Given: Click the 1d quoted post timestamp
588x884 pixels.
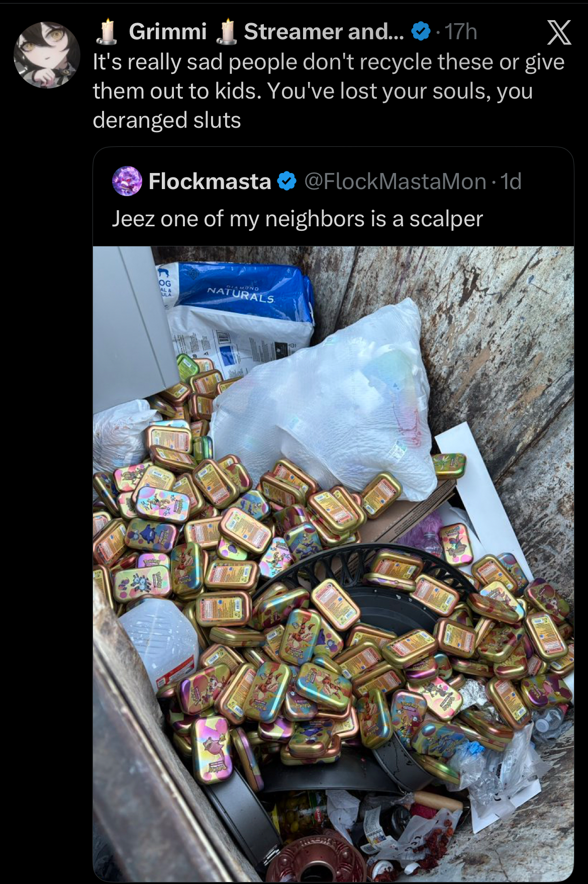Looking at the screenshot, I should 511,181.
